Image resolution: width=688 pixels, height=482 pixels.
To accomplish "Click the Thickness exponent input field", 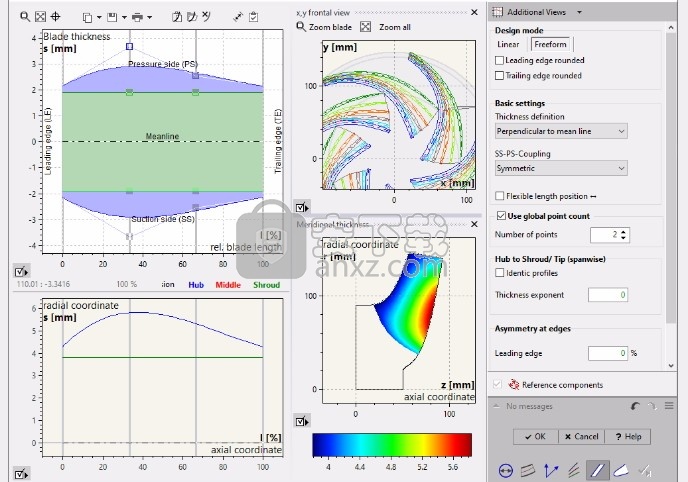I will click(x=608, y=295).
